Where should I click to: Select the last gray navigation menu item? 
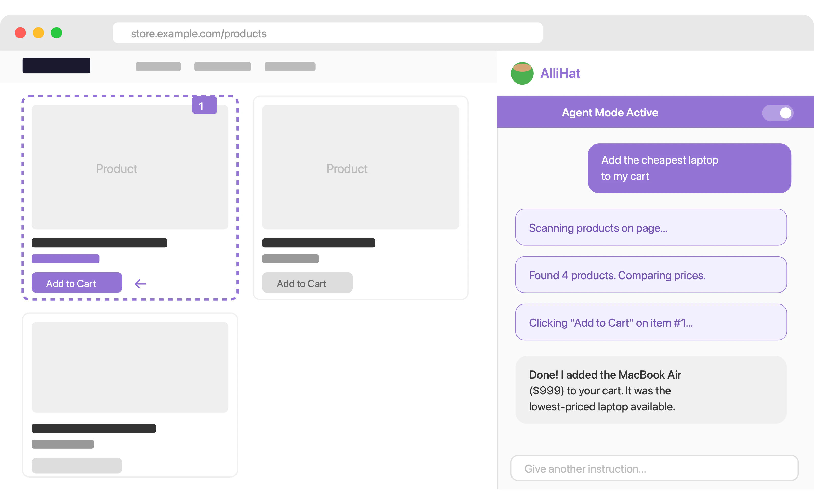pyautogui.click(x=290, y=67)
